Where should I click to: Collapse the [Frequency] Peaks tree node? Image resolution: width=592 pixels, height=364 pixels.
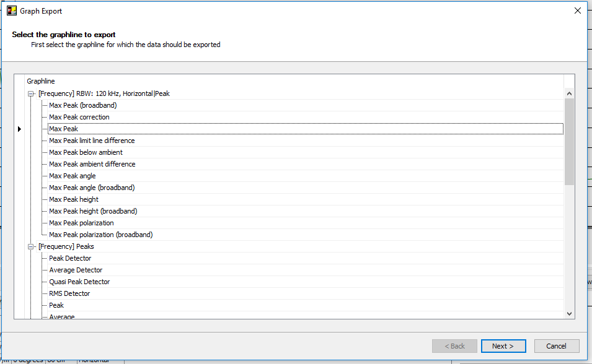coord(30,246)
